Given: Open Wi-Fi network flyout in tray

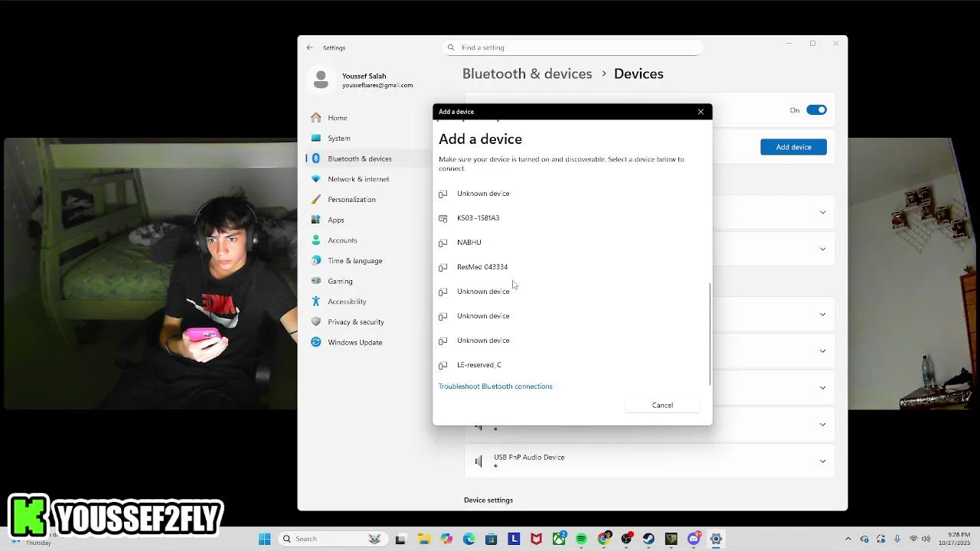Looking at the screenshot, I should coord(913,539).
